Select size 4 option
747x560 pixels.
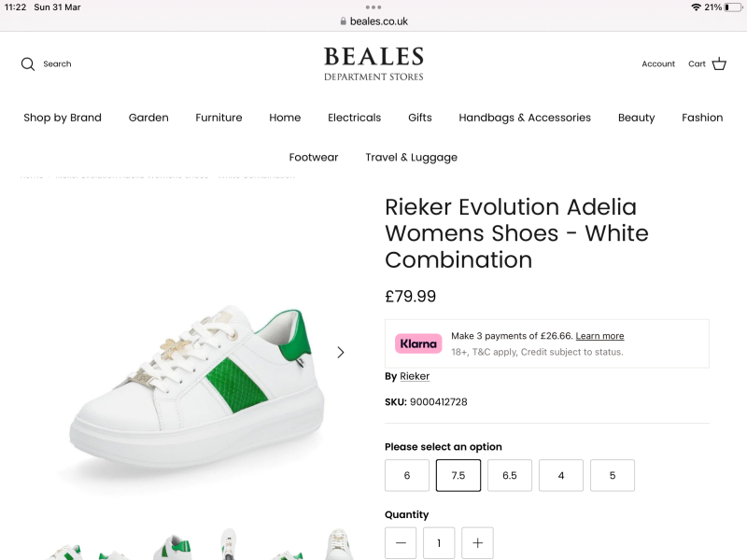(560, 475)
